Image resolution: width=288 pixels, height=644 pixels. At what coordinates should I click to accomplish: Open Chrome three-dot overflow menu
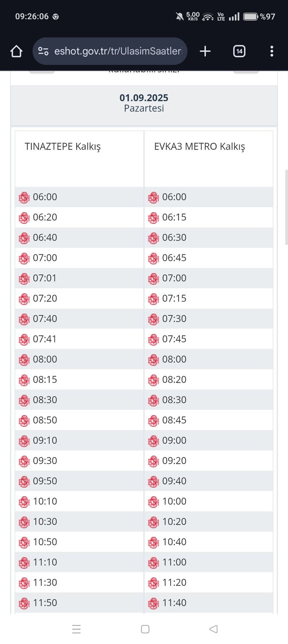click(271, 51)
